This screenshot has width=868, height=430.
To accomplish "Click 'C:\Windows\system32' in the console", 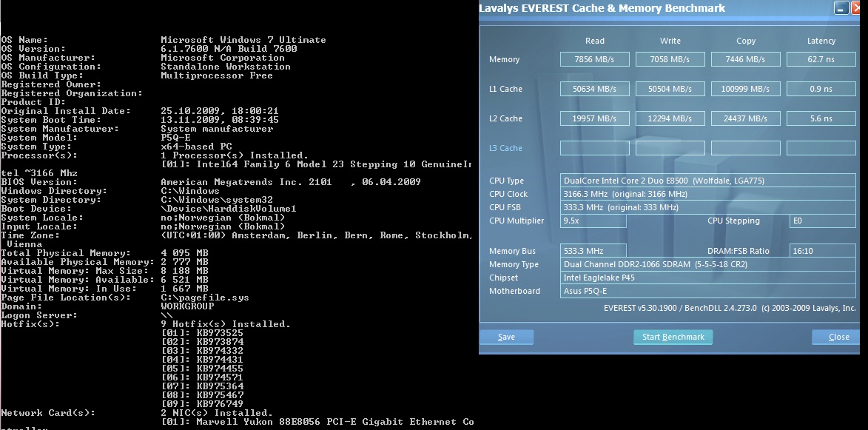I will coord(217,199).
